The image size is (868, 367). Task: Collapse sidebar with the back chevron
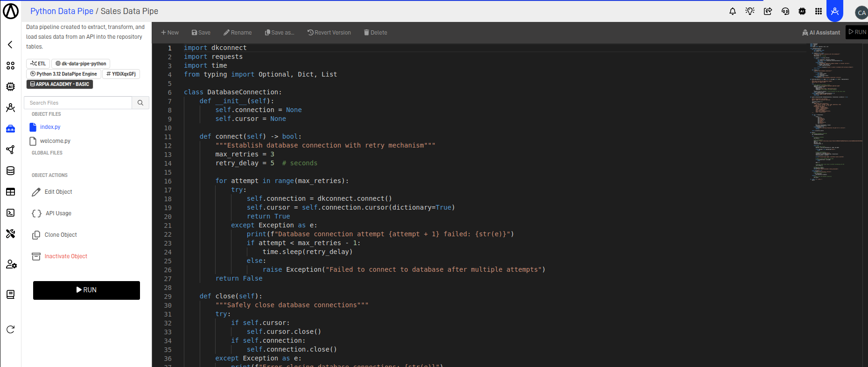tap(10, 45)
